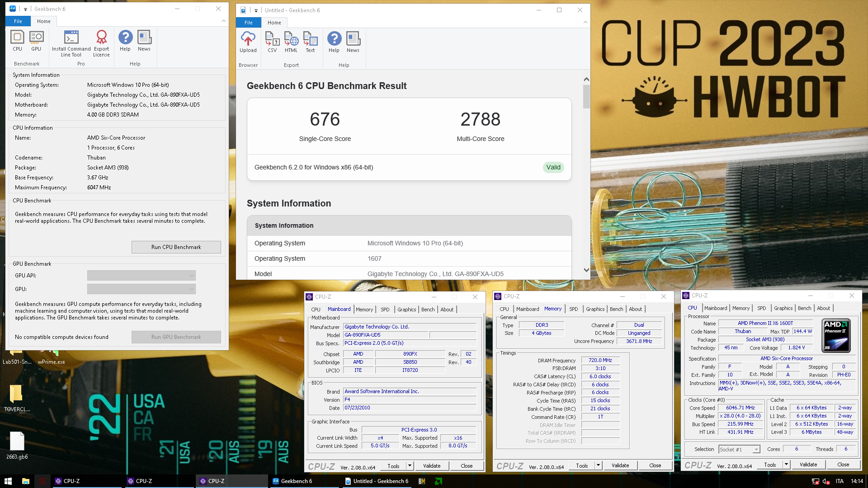
Task: Click the Single-Core Score 676
Action: 325,119
